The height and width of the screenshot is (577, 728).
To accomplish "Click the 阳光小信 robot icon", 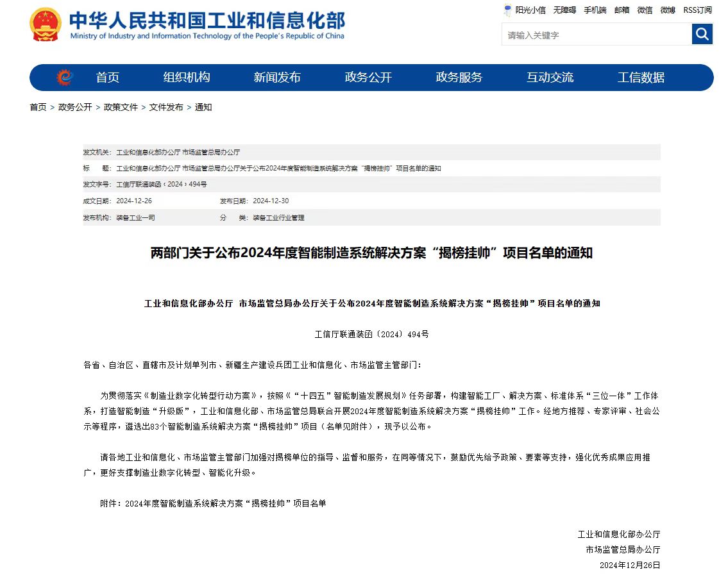I will (x=507, y=10).
